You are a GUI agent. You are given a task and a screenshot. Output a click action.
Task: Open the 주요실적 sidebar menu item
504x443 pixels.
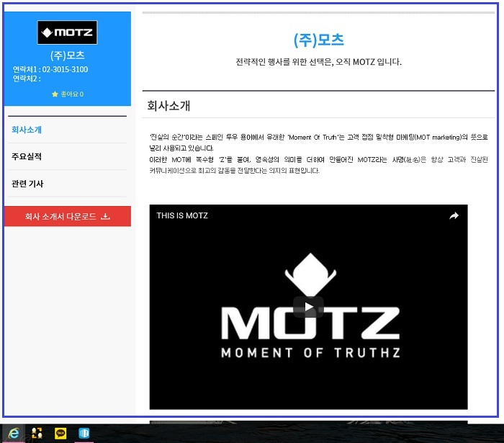pos(27,157)
